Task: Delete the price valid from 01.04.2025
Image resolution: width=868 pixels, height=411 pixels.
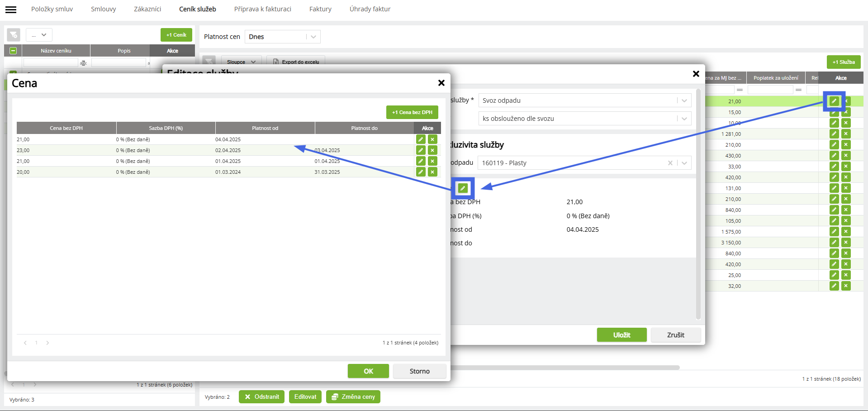Action: (432, 161)
